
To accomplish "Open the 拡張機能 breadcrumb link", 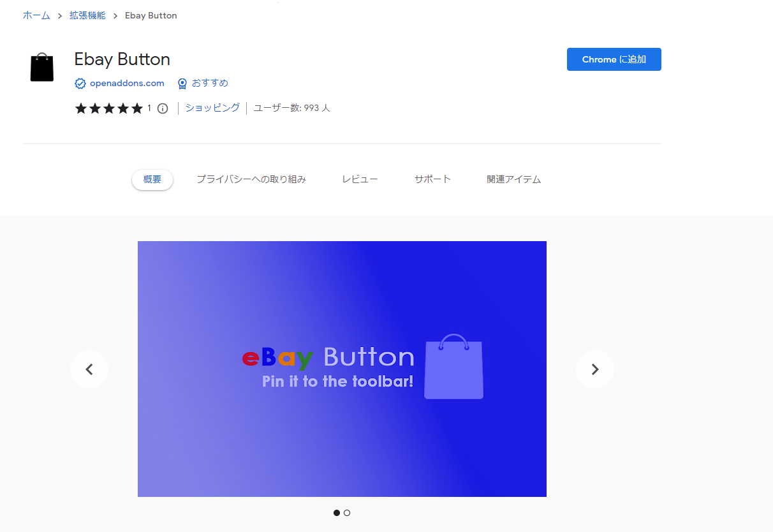I will 87,15.
